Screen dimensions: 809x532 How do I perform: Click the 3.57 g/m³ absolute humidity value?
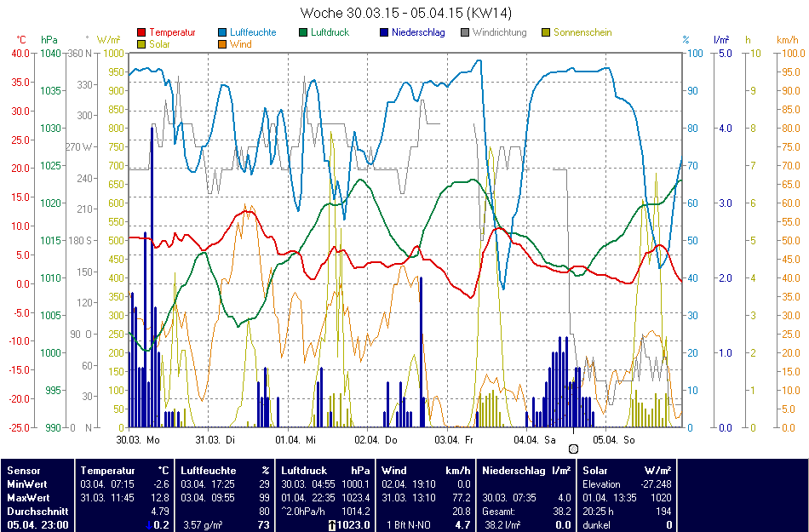(203, 525)
